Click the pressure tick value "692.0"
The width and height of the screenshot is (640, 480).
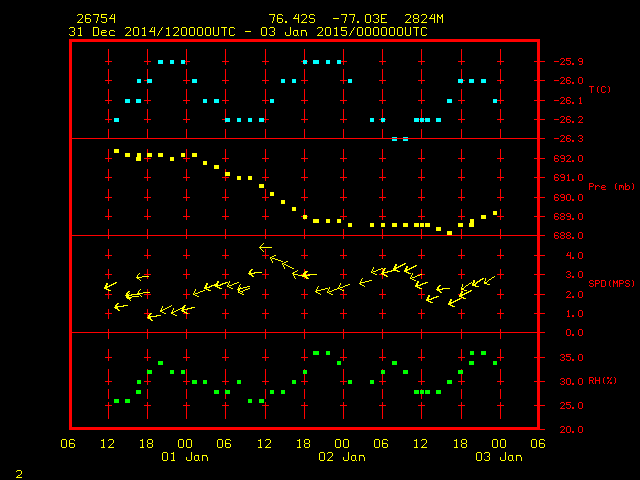click(x=568, y=158)
